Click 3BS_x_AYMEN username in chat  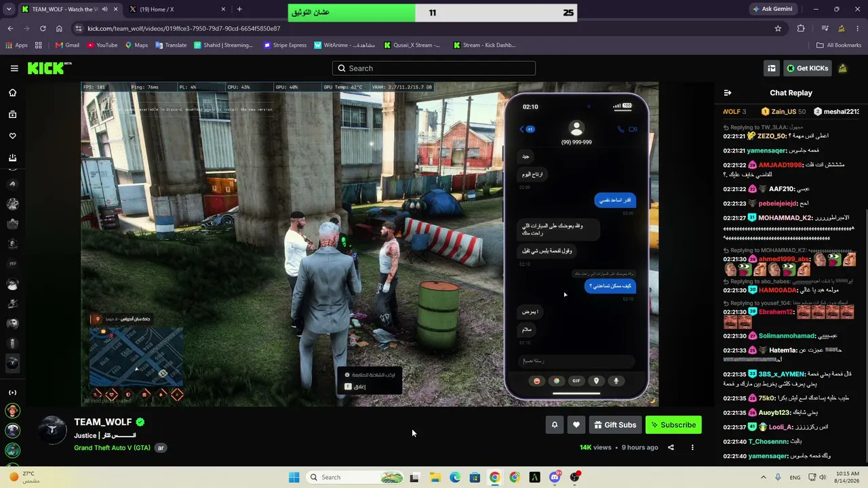pos(781,374)
